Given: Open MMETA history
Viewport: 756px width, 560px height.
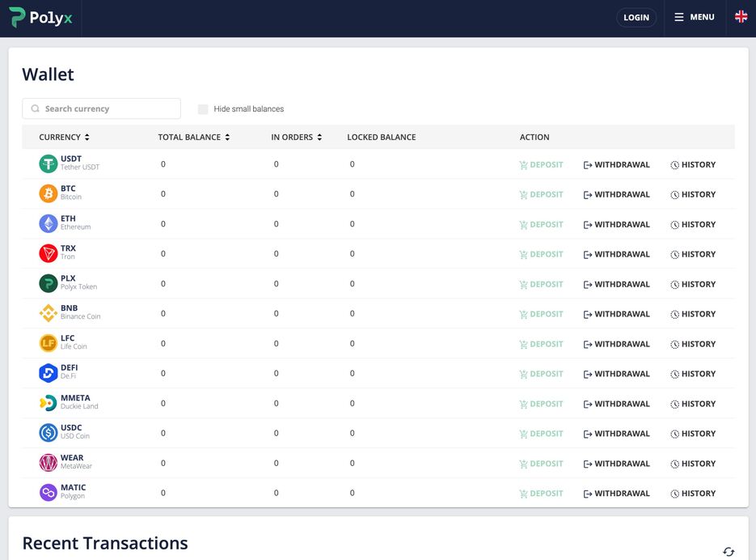Looking at the screenshot, I should [693, 404].
